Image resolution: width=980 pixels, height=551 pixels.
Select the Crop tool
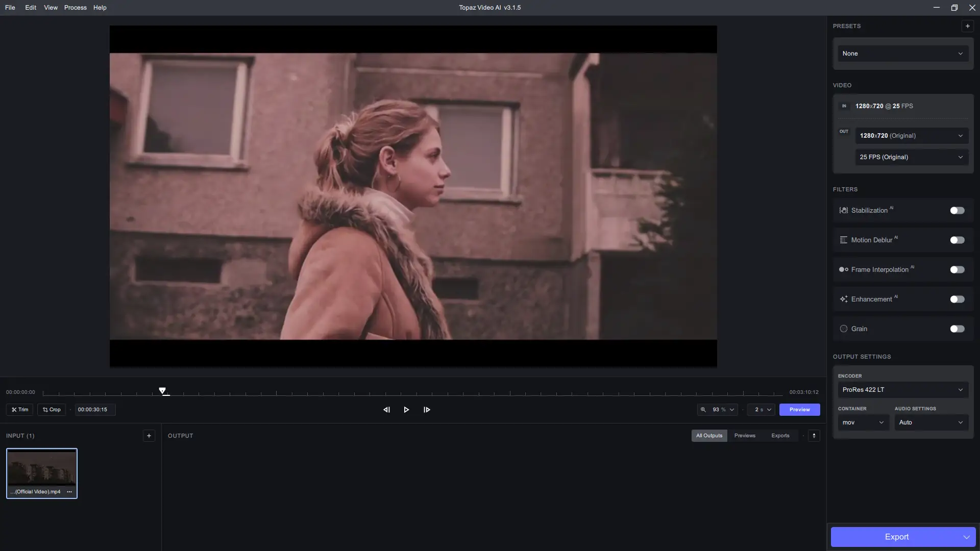coord(52,410)
